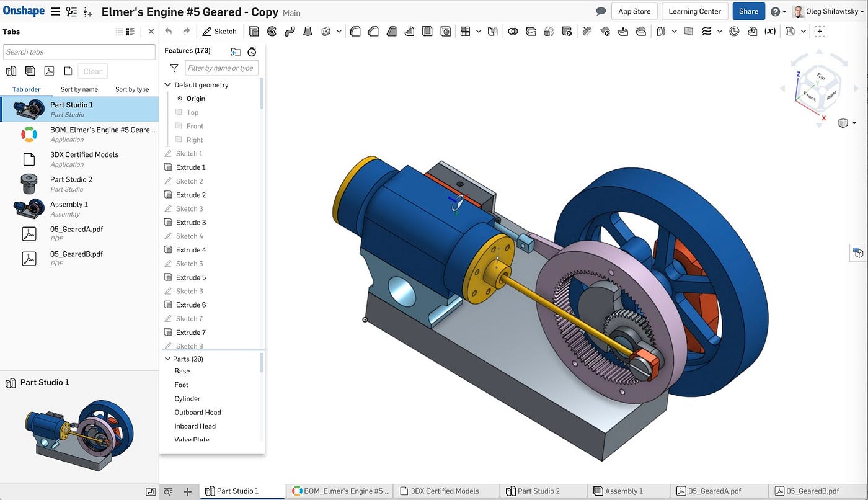Toggle the Features list filter

[174, 68]
